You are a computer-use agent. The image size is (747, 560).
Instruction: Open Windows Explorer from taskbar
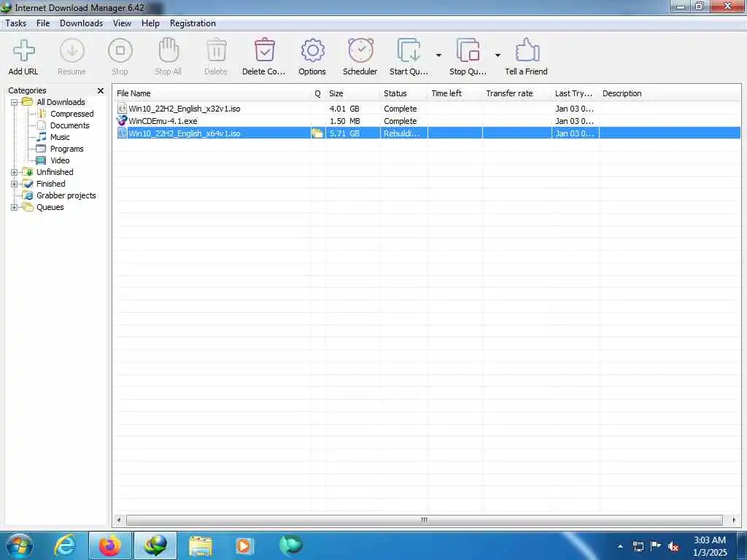[x=201, y=546]
